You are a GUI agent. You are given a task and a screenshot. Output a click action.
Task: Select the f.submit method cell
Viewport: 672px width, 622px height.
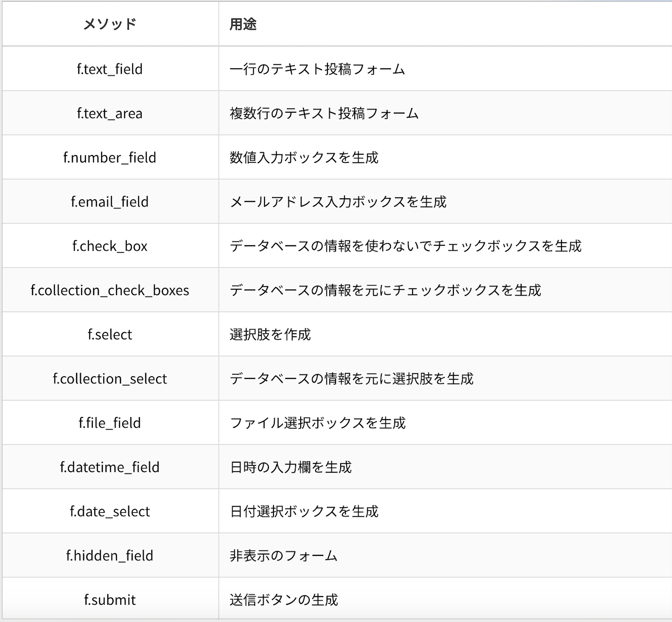110,600
